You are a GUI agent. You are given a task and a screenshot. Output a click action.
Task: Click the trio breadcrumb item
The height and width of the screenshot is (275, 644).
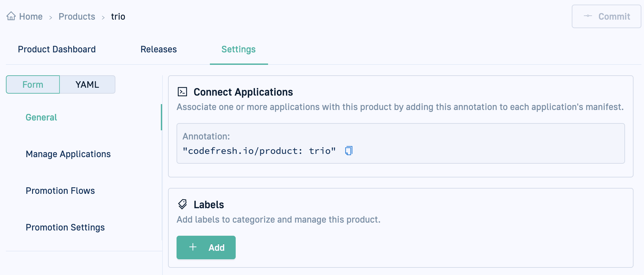118,17
